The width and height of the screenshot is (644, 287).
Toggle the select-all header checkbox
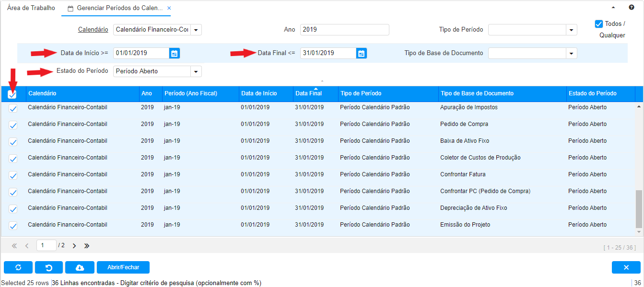click(12, 94)
